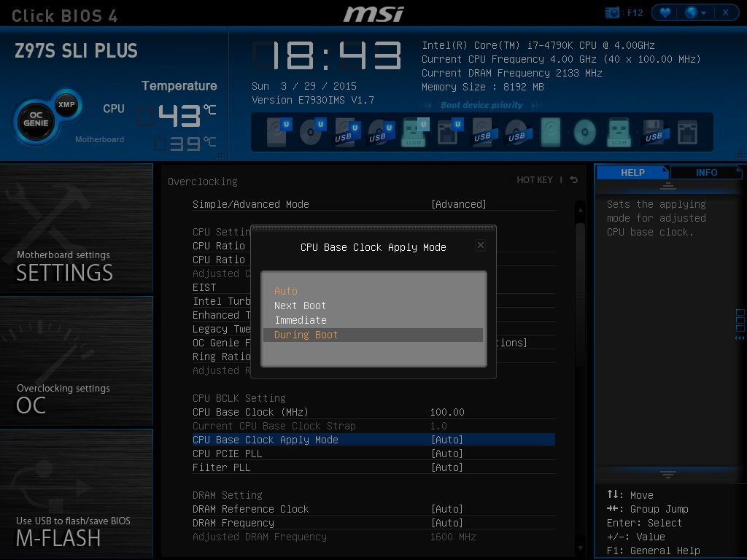Switch to the HELP tab
Image resolution: width=747 pixels, height=560 pixels.
click(x=632, y=172)
